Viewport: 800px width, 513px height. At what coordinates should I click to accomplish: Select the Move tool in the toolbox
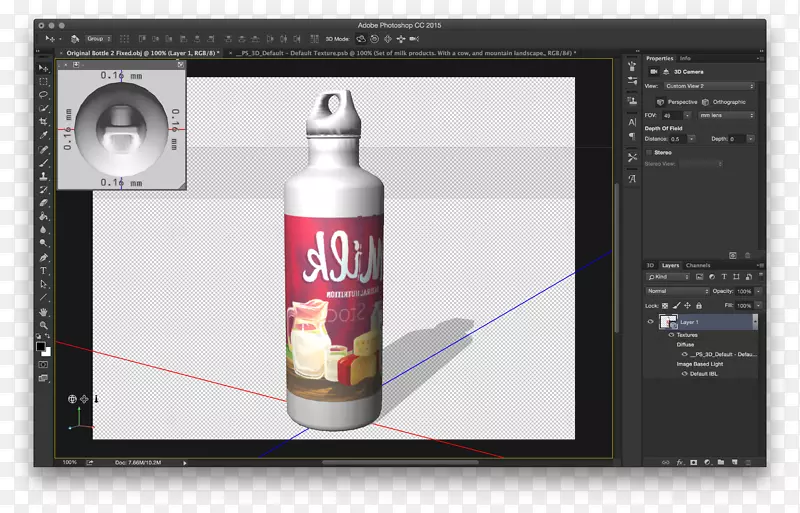pos(44,68)
